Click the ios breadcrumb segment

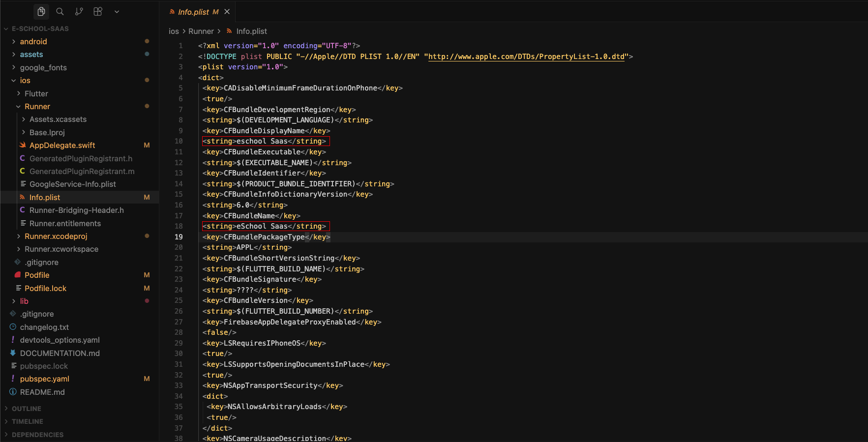point(174,31)
